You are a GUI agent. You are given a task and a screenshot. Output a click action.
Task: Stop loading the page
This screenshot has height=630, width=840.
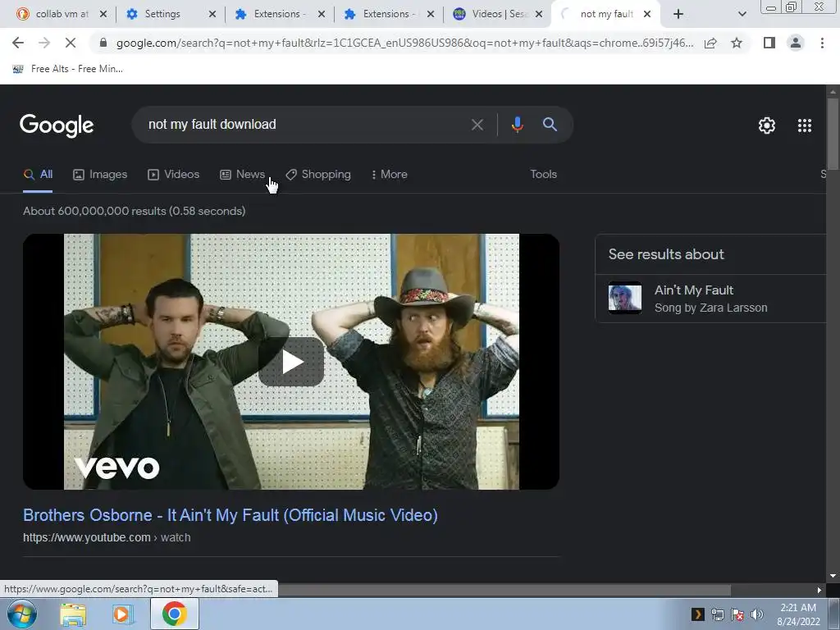point(71,43)
